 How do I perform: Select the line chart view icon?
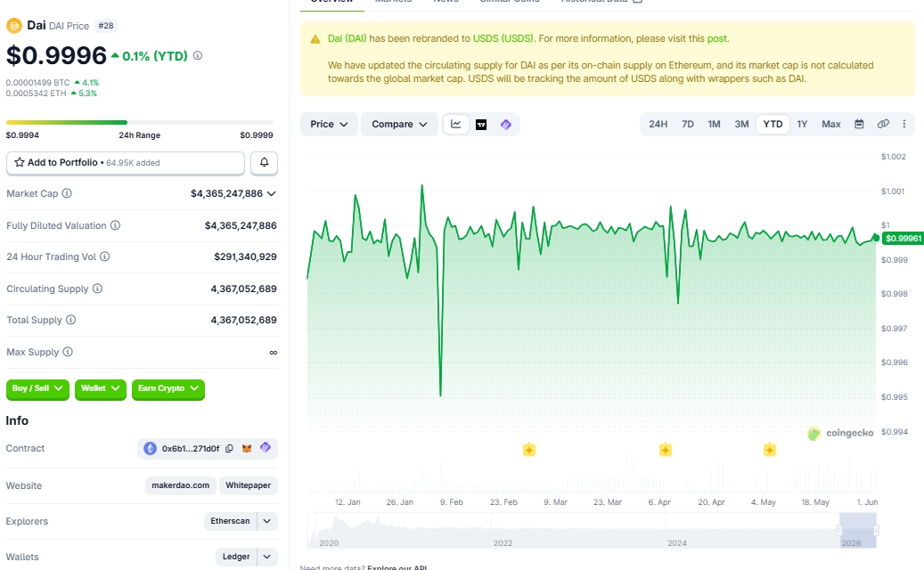[455, 125]
